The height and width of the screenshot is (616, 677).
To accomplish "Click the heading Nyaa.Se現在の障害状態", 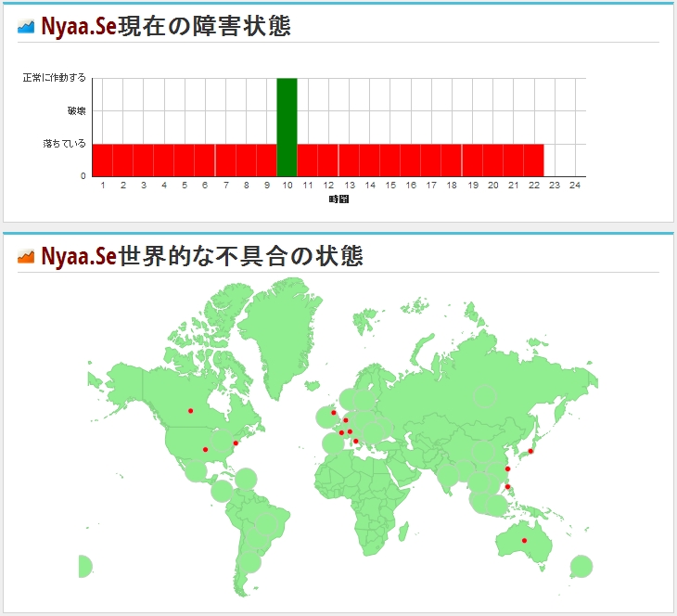I will point(166,26).
